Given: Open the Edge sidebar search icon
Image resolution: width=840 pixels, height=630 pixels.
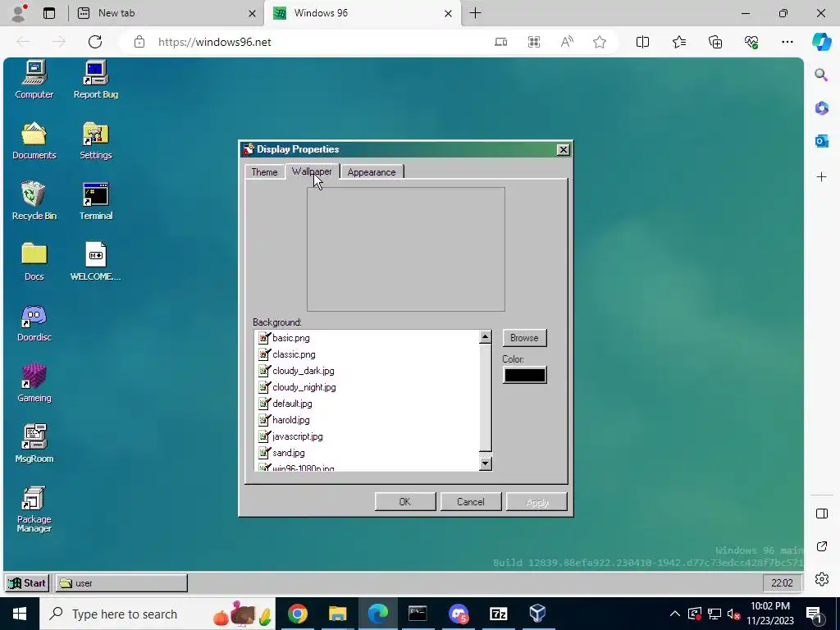Looking at the screenshot, I should coord(821,75).
